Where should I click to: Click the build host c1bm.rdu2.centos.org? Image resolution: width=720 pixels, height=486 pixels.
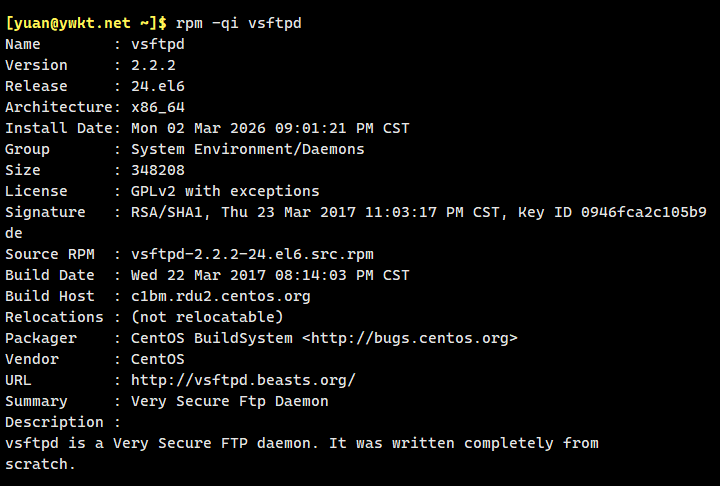220,296
